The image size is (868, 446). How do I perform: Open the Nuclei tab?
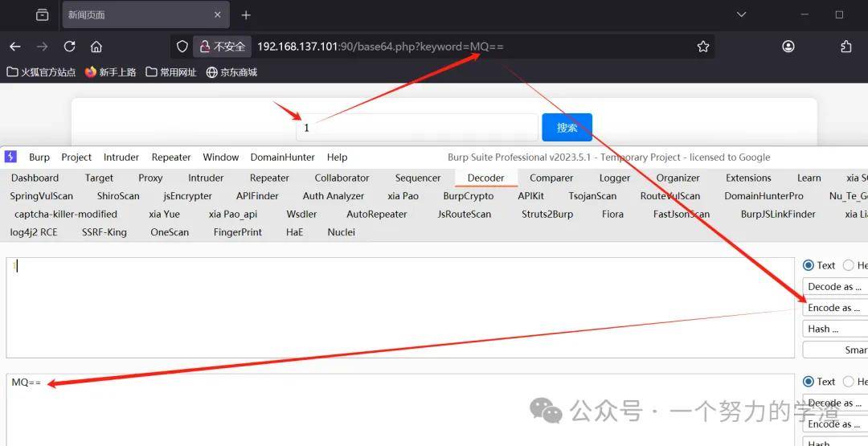click(x=341, y=232)
